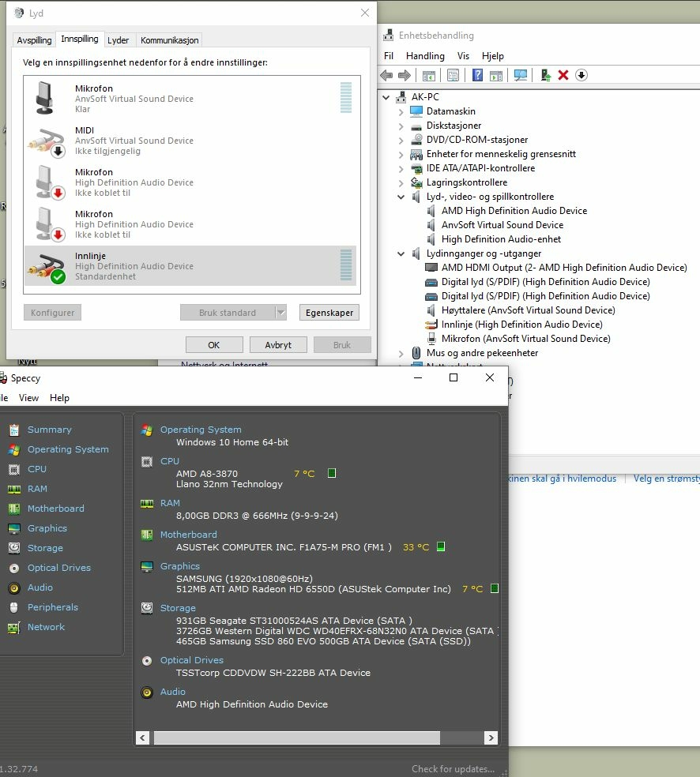Click the Operating System heading link in Speccy
700x777 pixels.
201,430
